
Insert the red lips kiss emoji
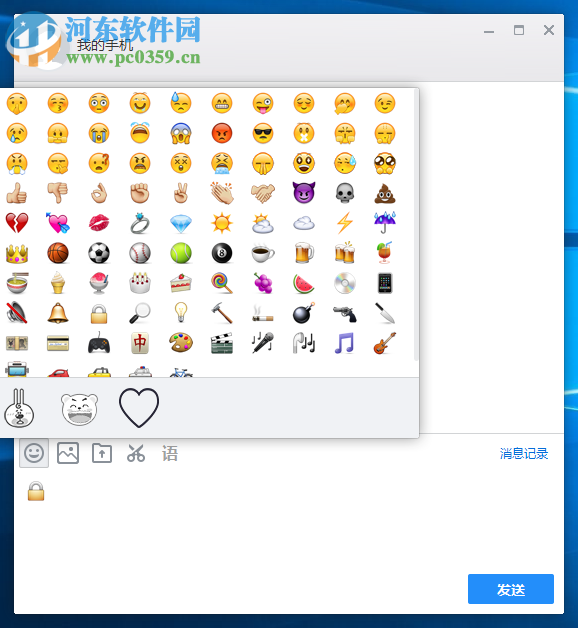click(x=99, y=223)
